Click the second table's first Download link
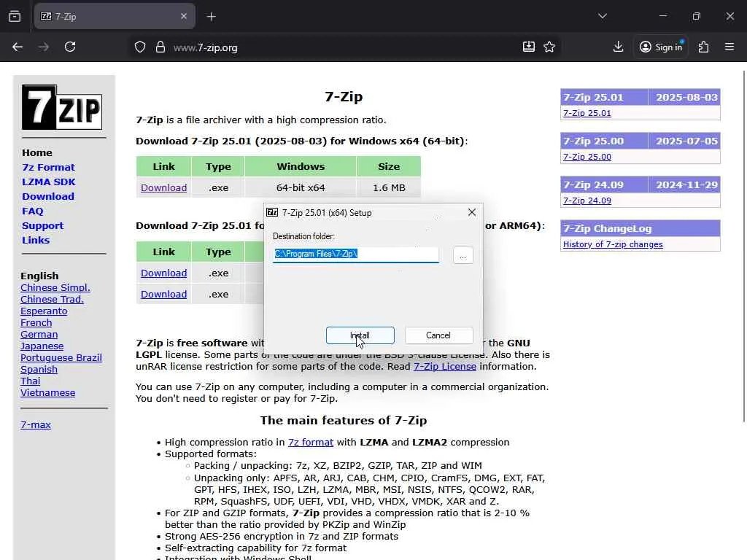This screenshot has width=747, height=560. [x=163, y=273]
